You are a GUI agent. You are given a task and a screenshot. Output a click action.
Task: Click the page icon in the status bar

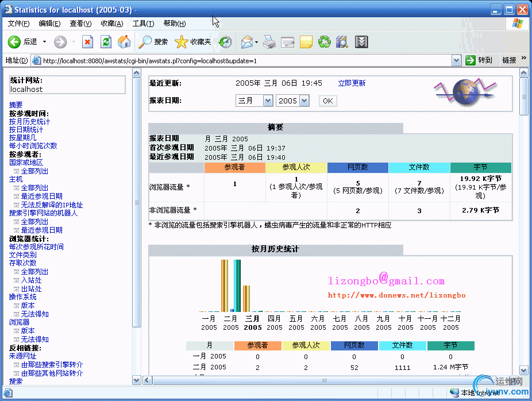[8, 393]
